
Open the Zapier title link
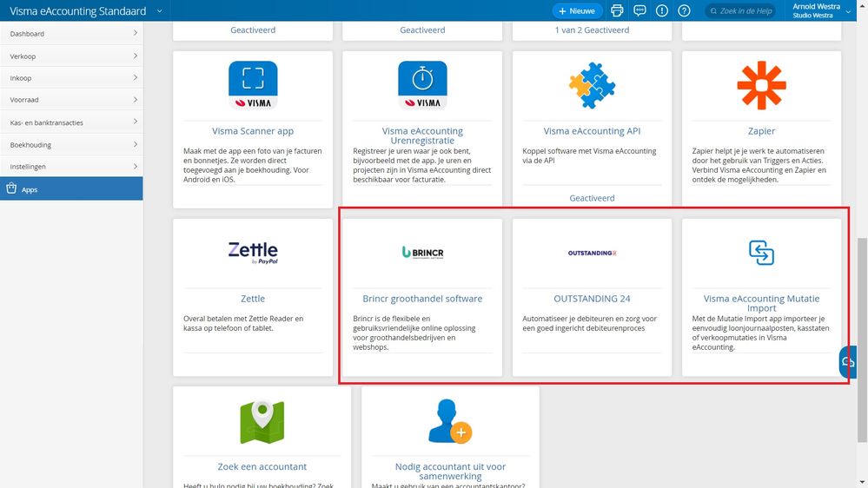[x=761, y=131]
